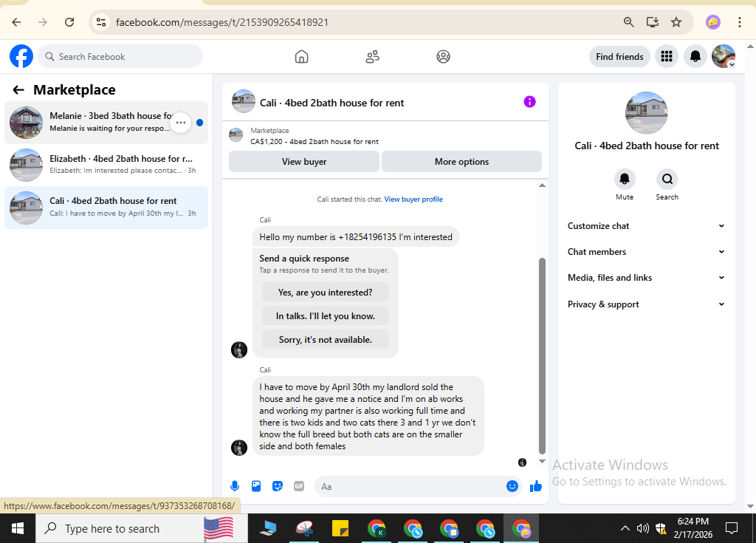Open the Windows Start menu

[x=18, y=528]
